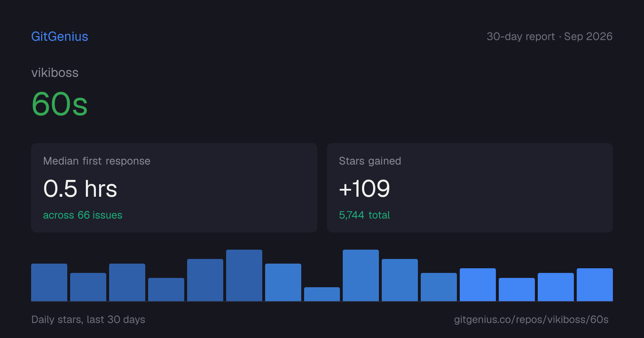Click the 30-day report Sep 2026 label

(x=550, y=36)
